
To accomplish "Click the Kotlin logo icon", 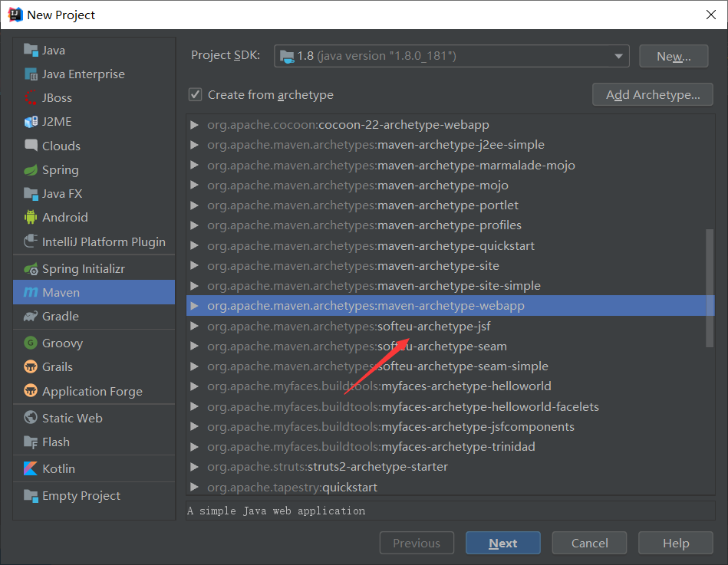I will [x=31, y=468].
